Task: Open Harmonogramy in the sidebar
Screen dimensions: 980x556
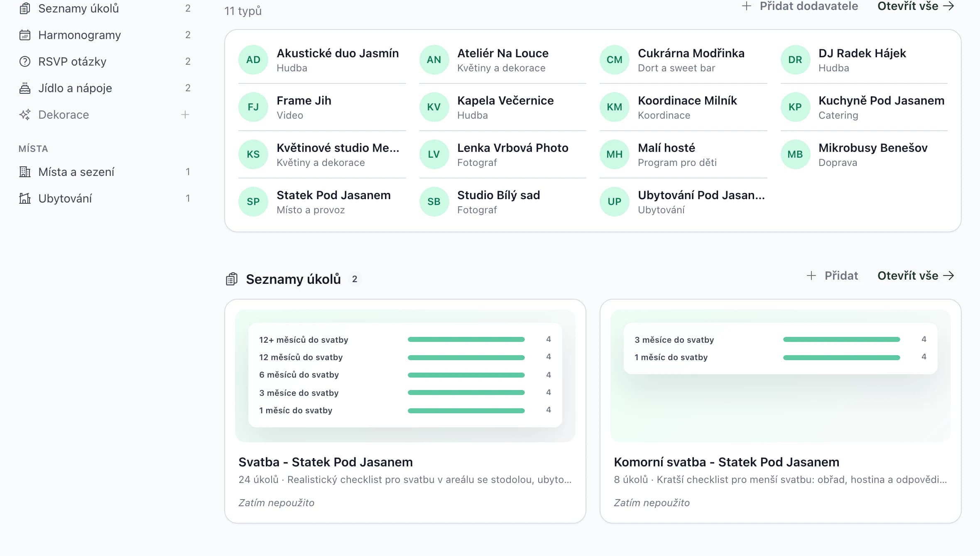Action: 105,35
